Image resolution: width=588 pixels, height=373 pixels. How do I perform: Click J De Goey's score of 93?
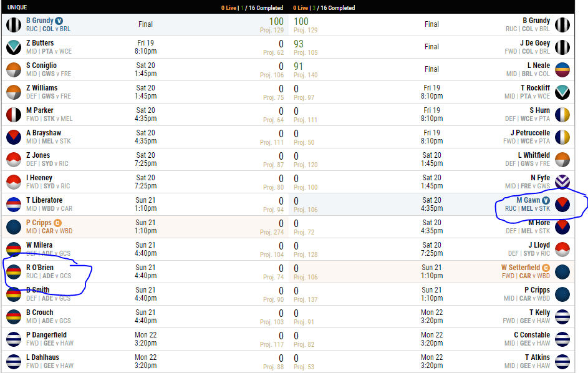[299, 44]
